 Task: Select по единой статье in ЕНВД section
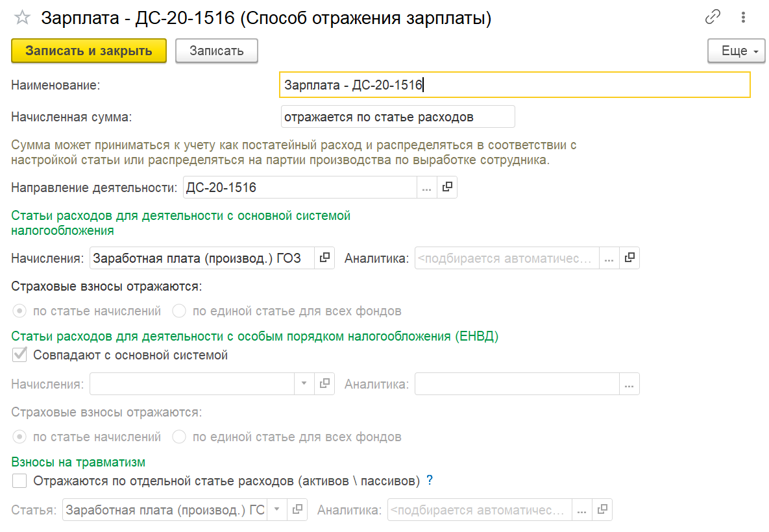[x=179, y=437]
